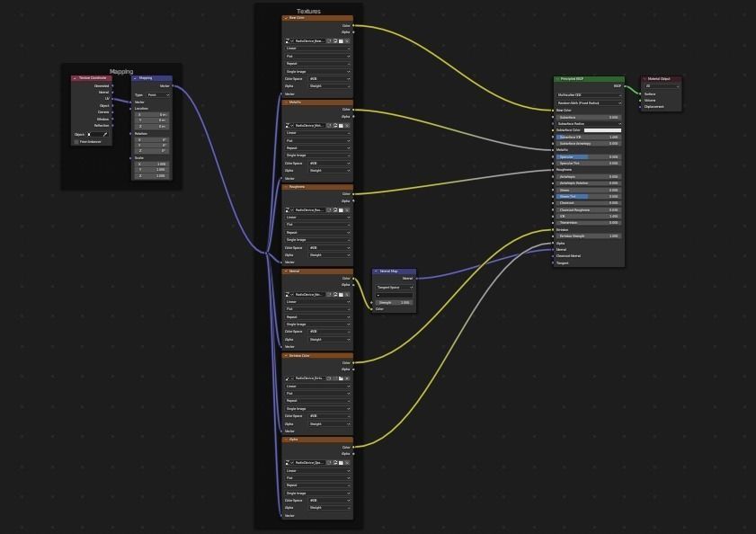Click the Specular slider in Principled BSDF
The image size is (756, 534).
tap(588, 157)
